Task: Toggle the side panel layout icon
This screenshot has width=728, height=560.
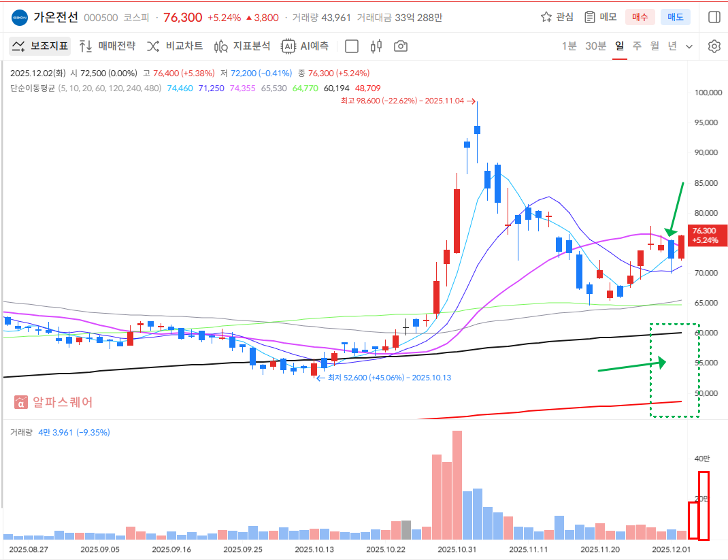Action: tap(714, 17)
